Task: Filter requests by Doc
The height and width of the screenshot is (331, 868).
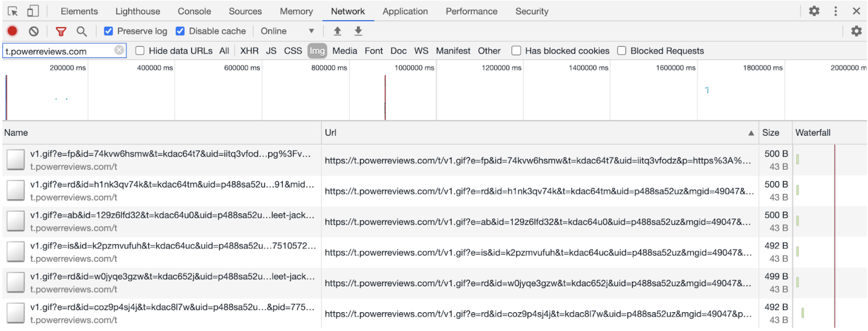Action: [398, 51]
